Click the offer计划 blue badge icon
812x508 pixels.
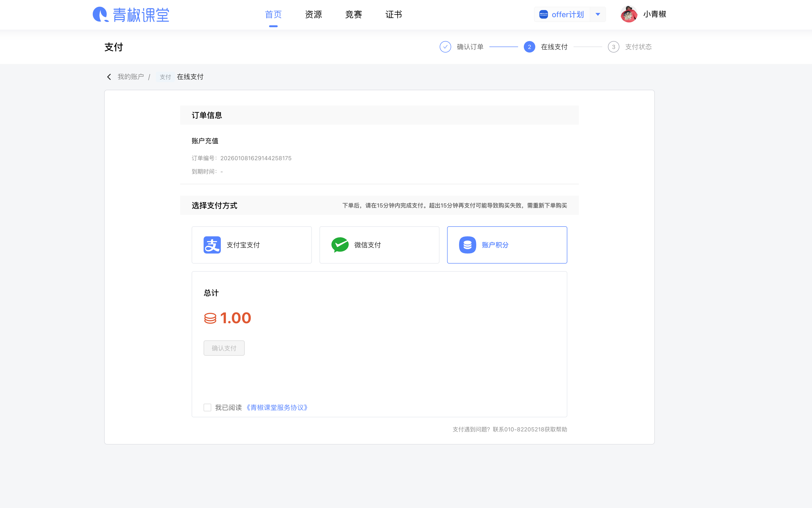pos(543,15)
